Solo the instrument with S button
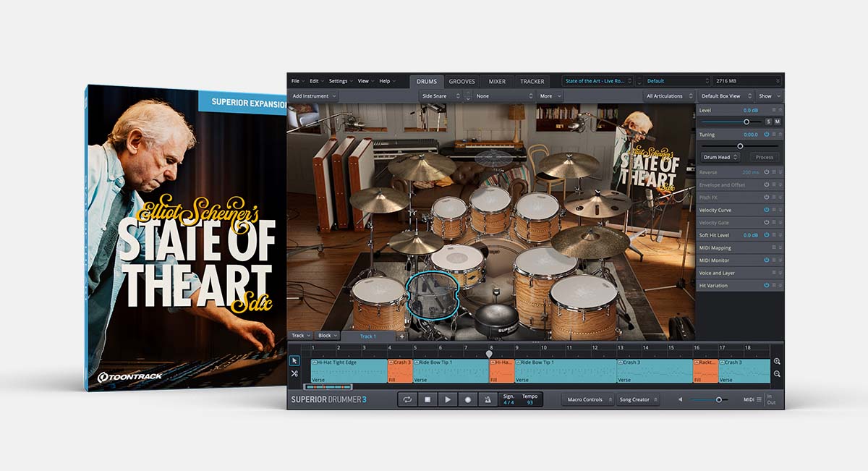868x471 pixels. pos(768,122)
